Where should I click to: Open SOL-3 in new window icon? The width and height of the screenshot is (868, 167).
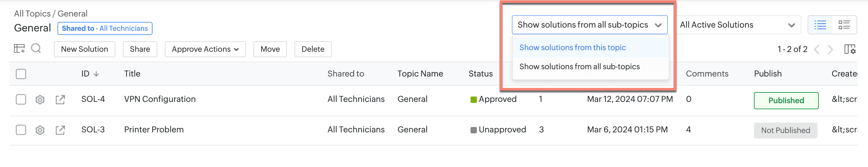(x=60, y=130)
